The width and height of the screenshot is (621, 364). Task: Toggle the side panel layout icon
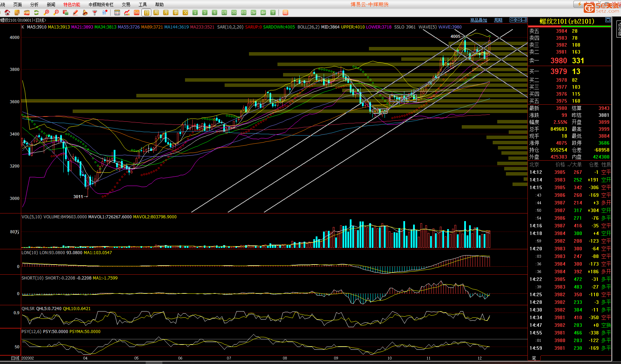tap(524, 20)
